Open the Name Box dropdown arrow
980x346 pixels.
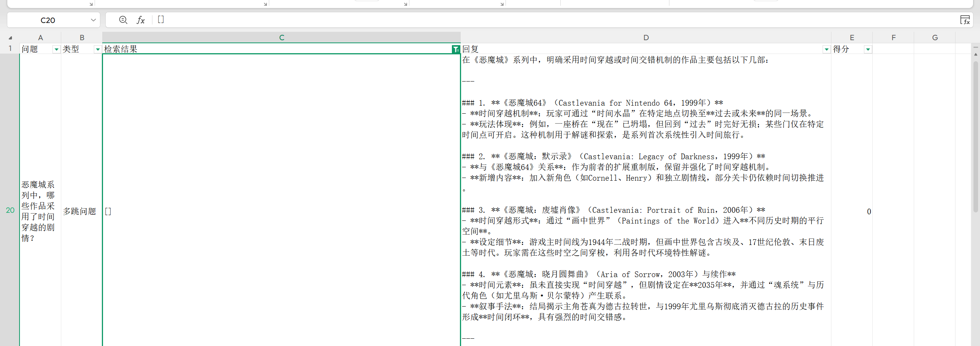93,20
